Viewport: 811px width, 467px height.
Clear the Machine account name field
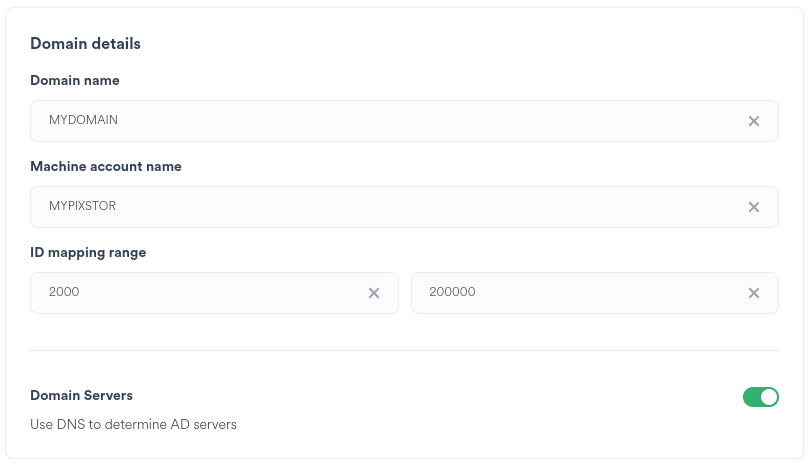click(754, 207)
